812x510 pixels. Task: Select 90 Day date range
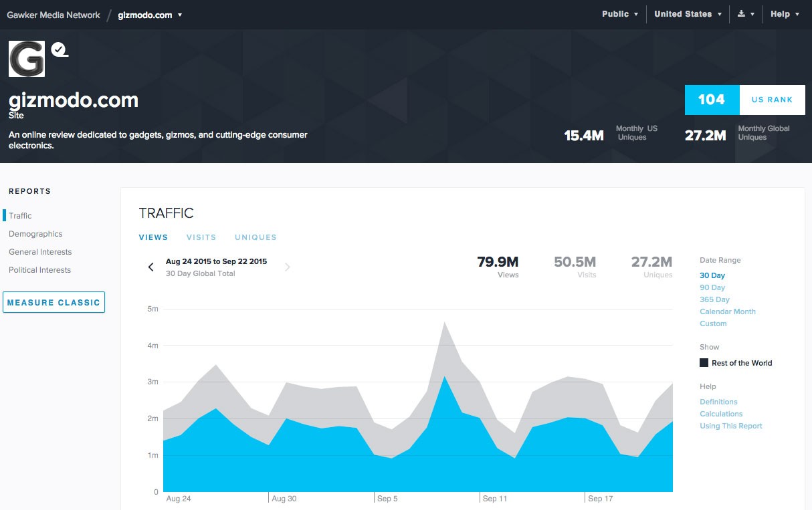[x=712, y=287]
